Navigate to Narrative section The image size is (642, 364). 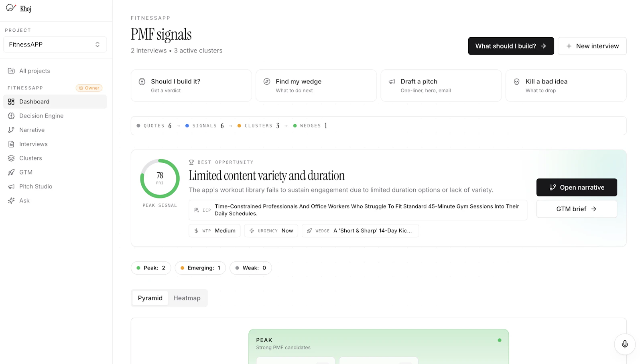pyautogui.click(x=55, y=130)
